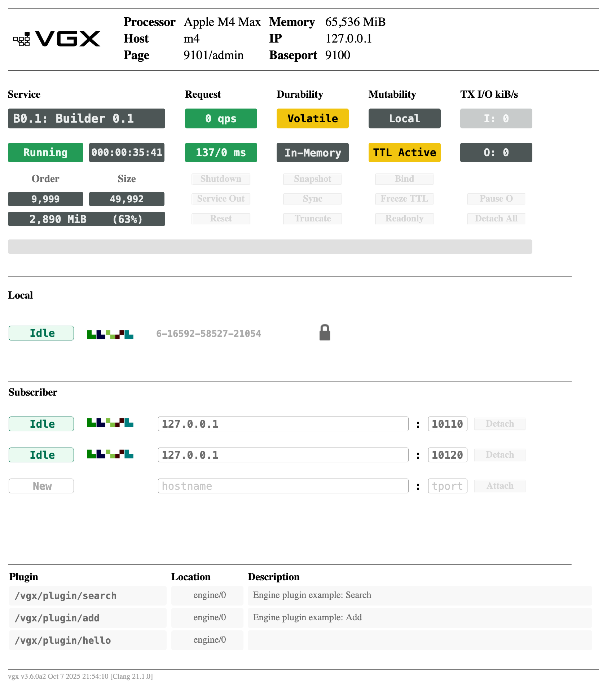Toggle the Freeze TTL button
The width and height of the screenshot is (607, 700).
coord(404,199)
